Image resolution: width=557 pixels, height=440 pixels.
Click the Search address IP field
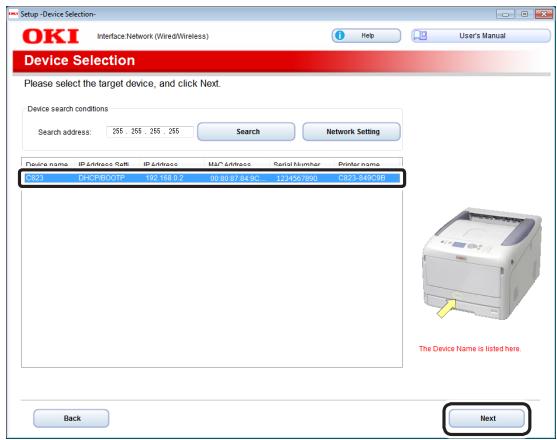pos(150,131)
